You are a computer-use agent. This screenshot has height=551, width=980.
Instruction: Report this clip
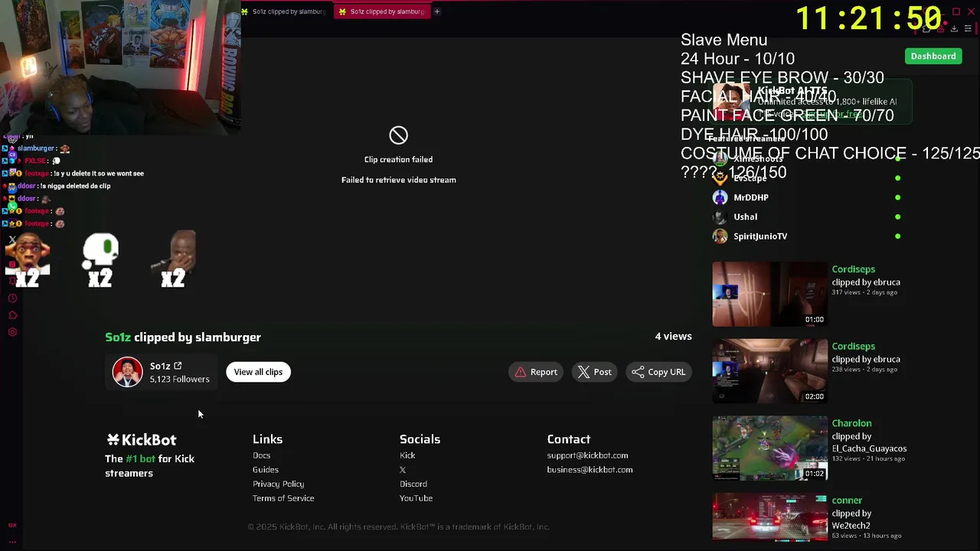pos(536,372)
